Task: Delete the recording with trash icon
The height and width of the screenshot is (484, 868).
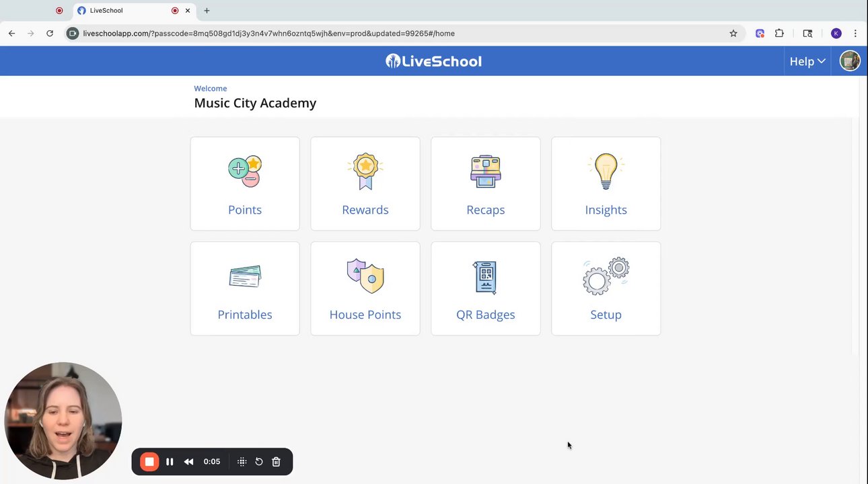Action: 276,462
